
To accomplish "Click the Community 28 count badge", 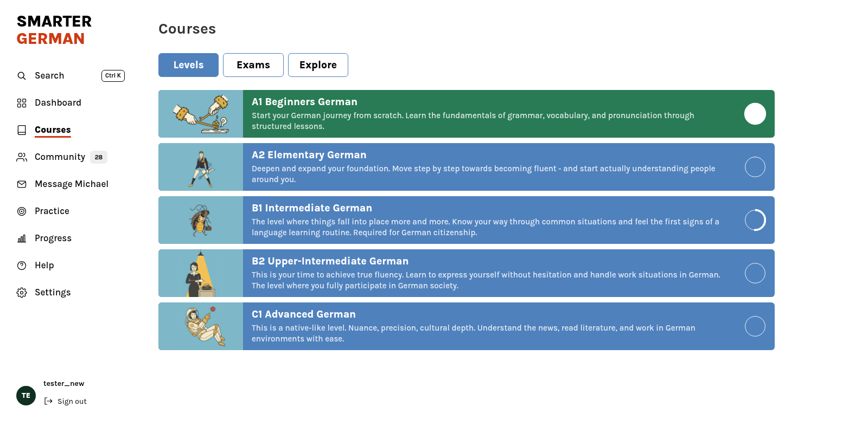I will coord(99,157).
